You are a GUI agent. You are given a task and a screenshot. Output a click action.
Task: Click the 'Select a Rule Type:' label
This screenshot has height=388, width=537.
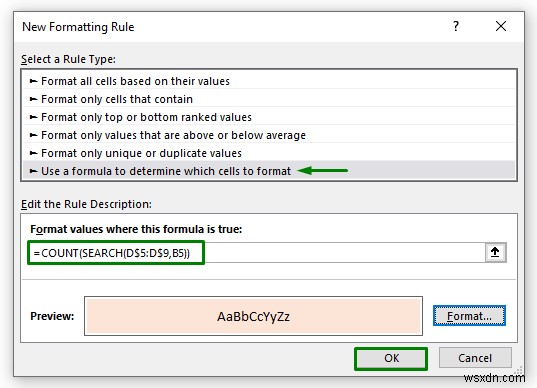(x=68, y=59)
